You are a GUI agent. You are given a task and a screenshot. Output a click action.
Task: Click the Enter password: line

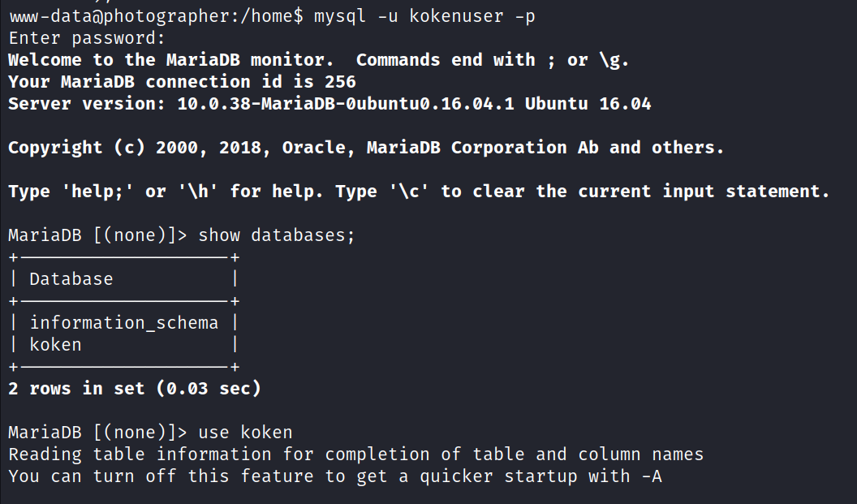pyautogui.click(x=87, y=38)
